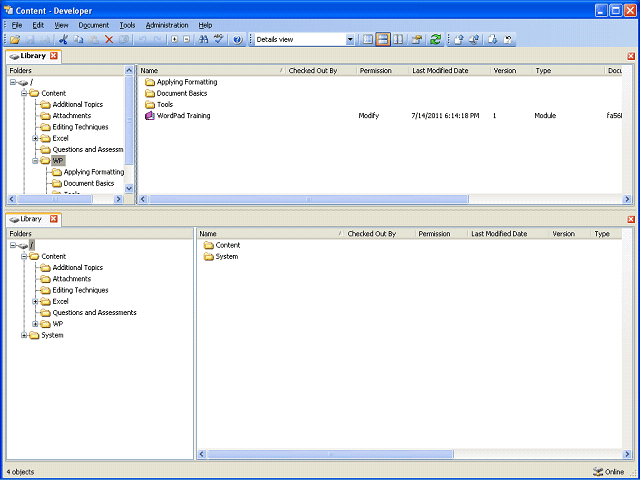Run the ABC spell check icon
This screenshot has width=640, height=480.
(x=219, y=40)
